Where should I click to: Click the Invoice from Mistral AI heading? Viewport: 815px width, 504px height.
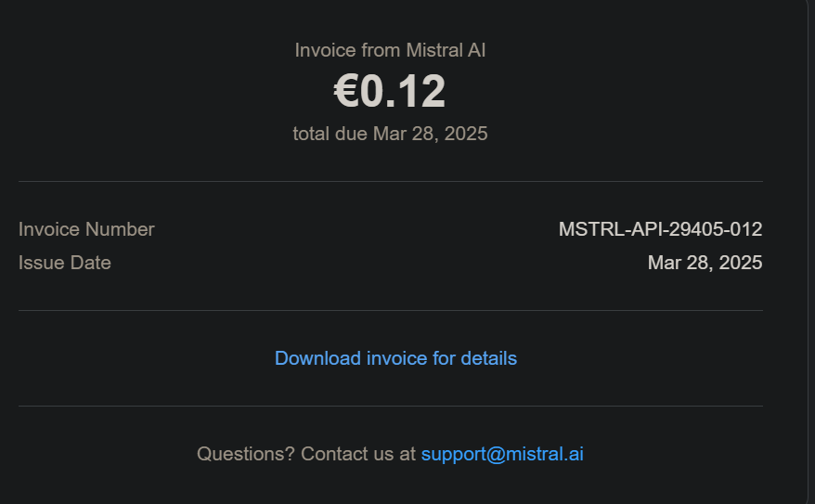(390, 50)
